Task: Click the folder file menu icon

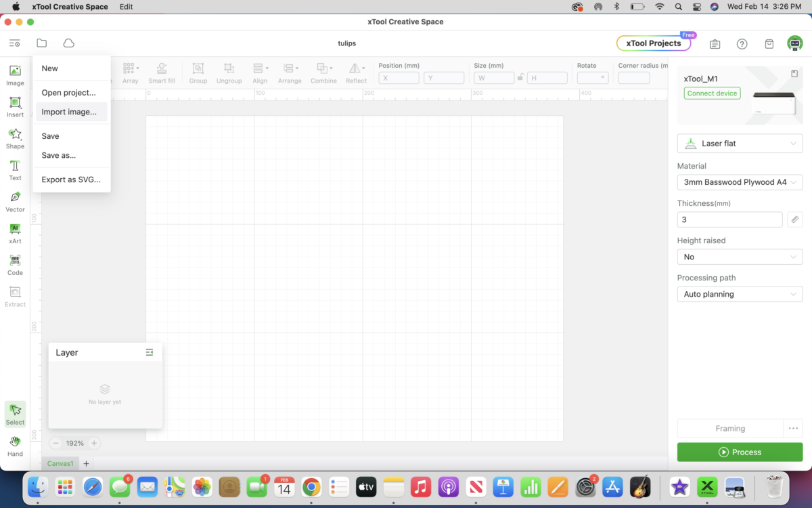Action: click(42, 43)
